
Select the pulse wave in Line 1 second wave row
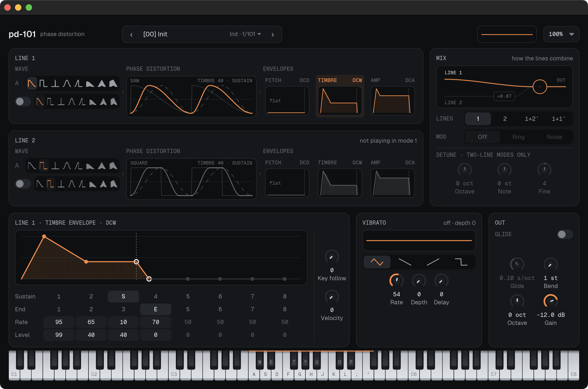61,102
